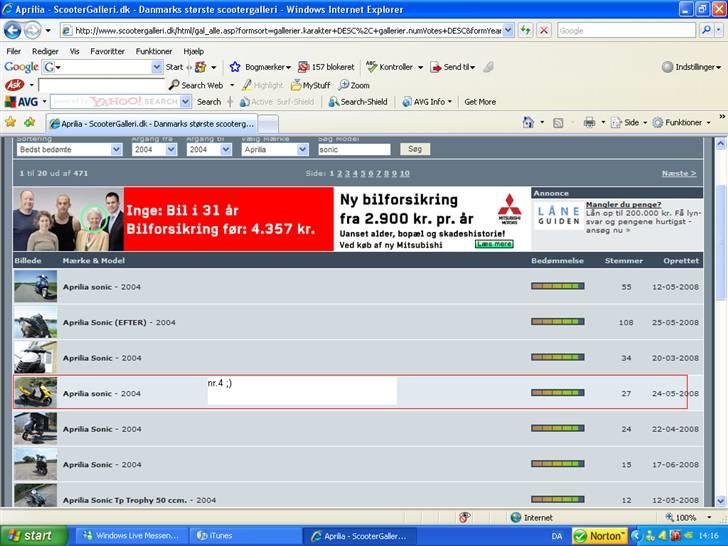Open the Funktioner menu in menu bar
Viewport: 728px width, 546px height.
coord(154,50)
